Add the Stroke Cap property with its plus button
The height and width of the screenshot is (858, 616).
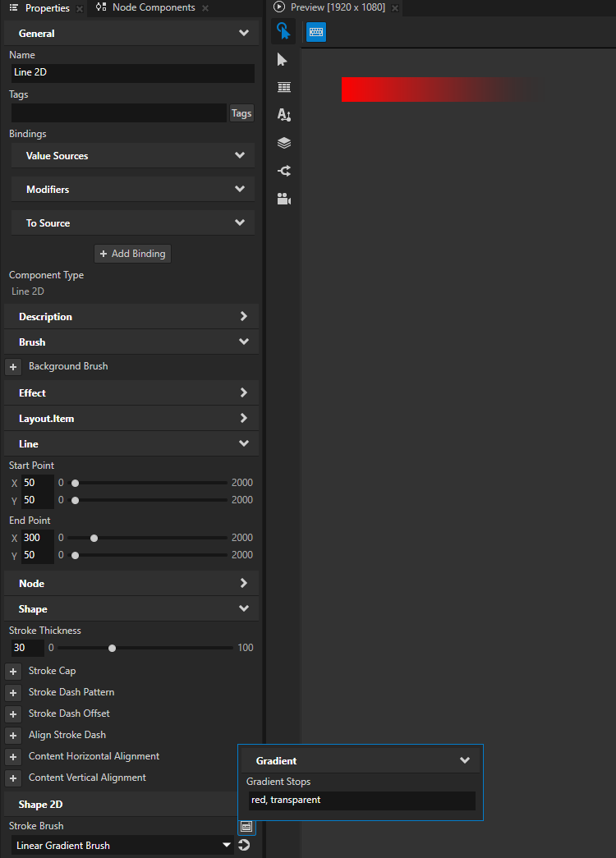pyautogui.click(x=12, y=671)
